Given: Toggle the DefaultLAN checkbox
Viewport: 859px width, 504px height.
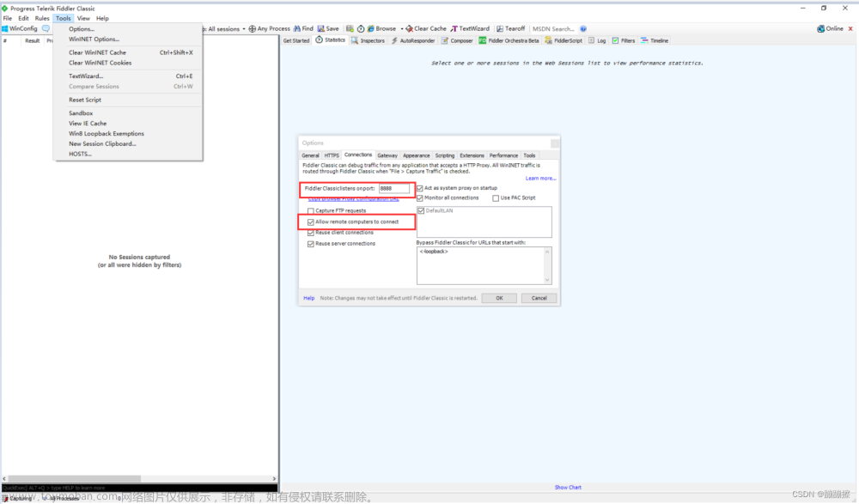Looking at the screenshot, I should (421, 211).
